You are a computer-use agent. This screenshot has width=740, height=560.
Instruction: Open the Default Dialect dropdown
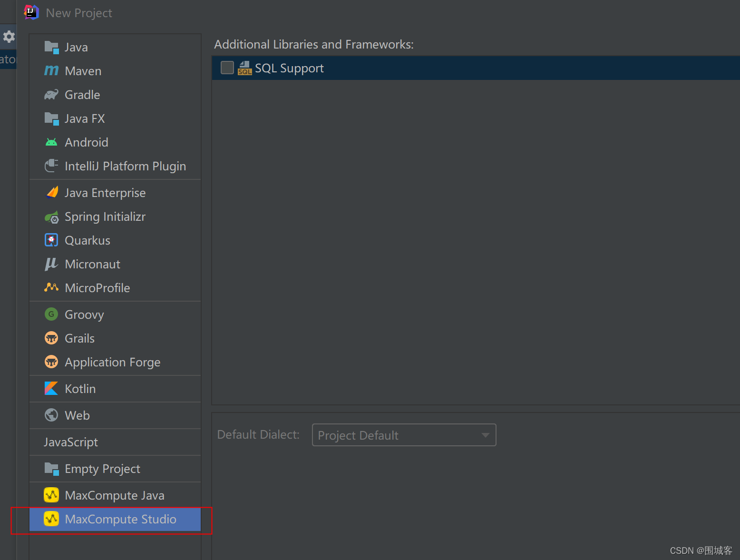click(404, 435)
